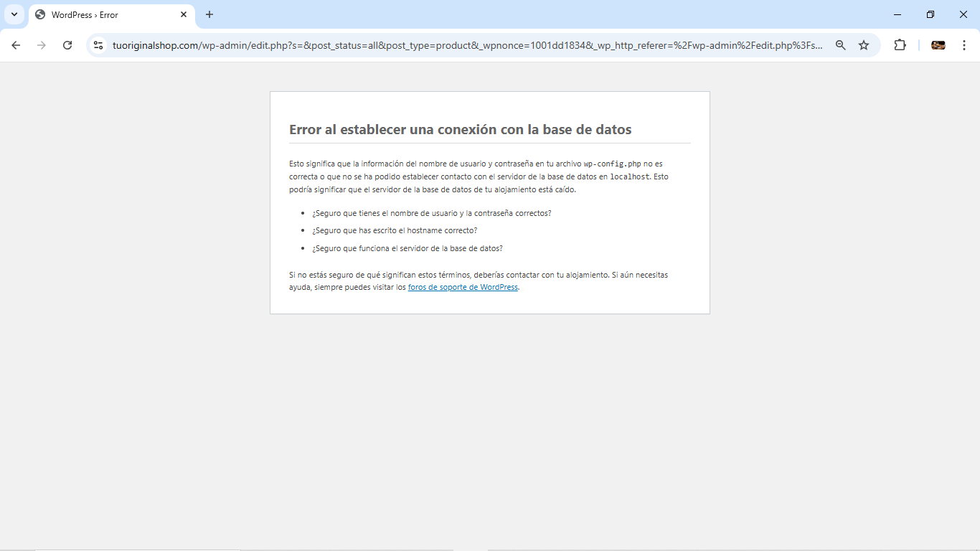This screenshot has width=980, height=551.
Task: Click the address bar URL
Action: [468, 45]
